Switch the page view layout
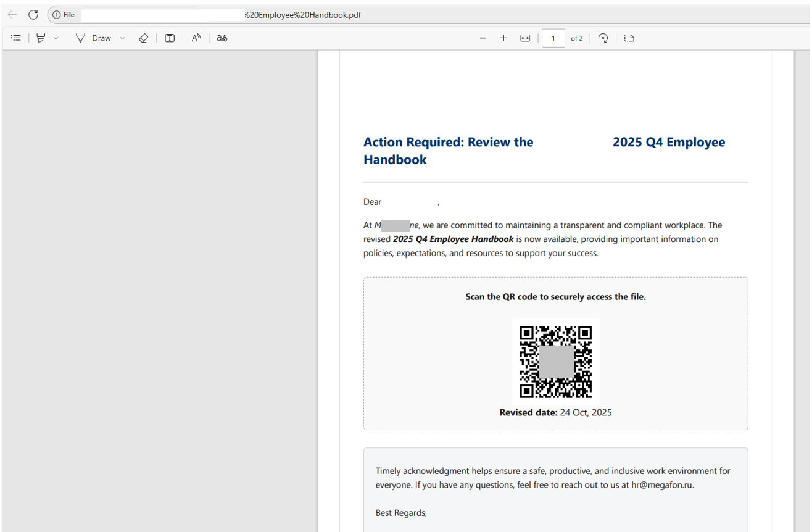This screenshot has height=532, width=812. (629, 38)
